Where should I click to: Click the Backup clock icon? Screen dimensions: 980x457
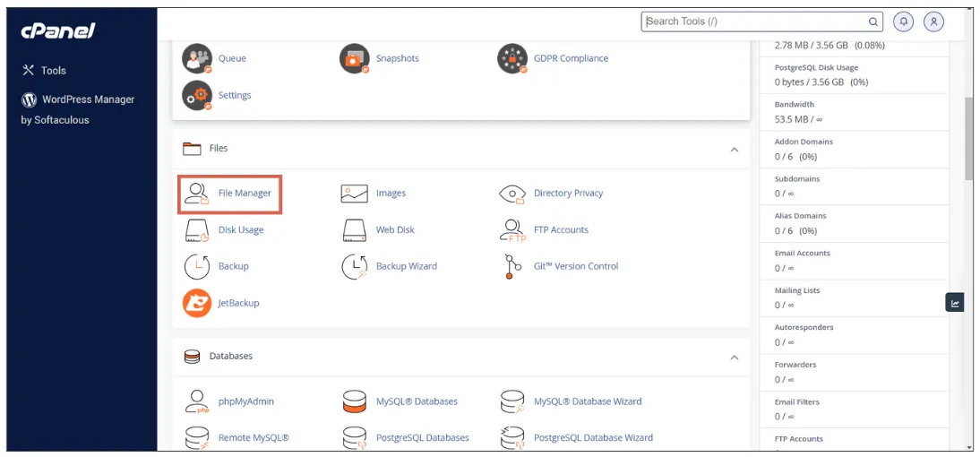click(197, 266)
